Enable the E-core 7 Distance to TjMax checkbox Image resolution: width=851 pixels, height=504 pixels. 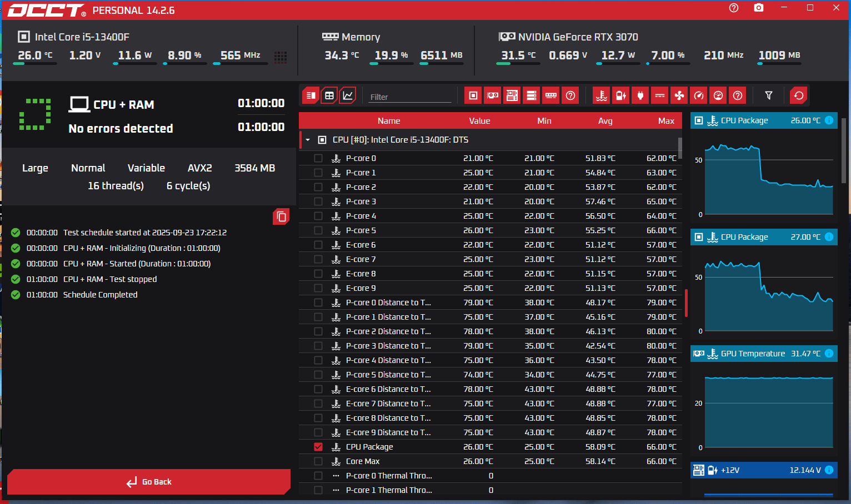[x=318, y=404]
